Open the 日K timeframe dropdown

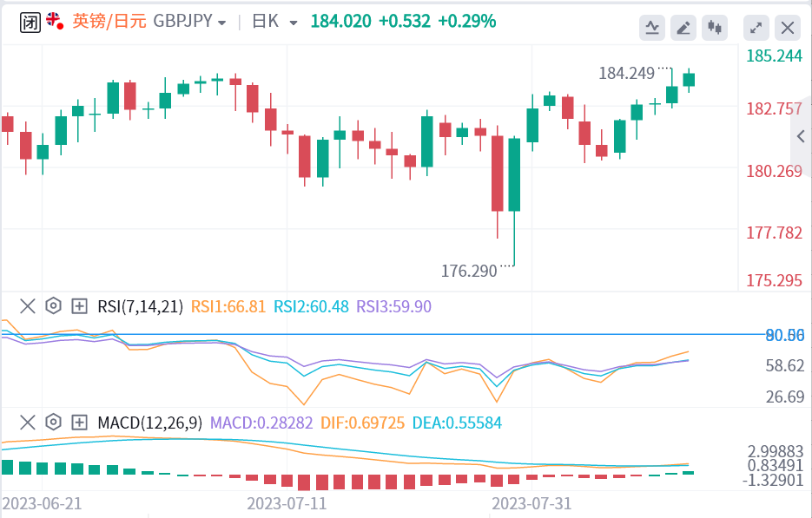(274, 21)
